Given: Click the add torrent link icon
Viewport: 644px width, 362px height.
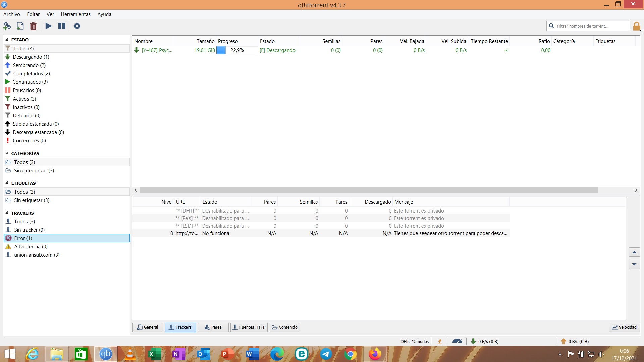Looking at the screenshot, I should tap(7, 26).
